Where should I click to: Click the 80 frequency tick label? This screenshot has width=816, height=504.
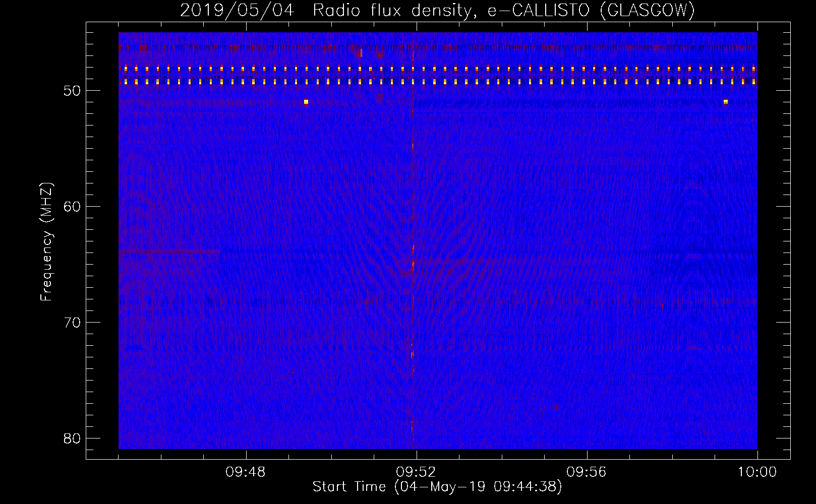(72, 438)
